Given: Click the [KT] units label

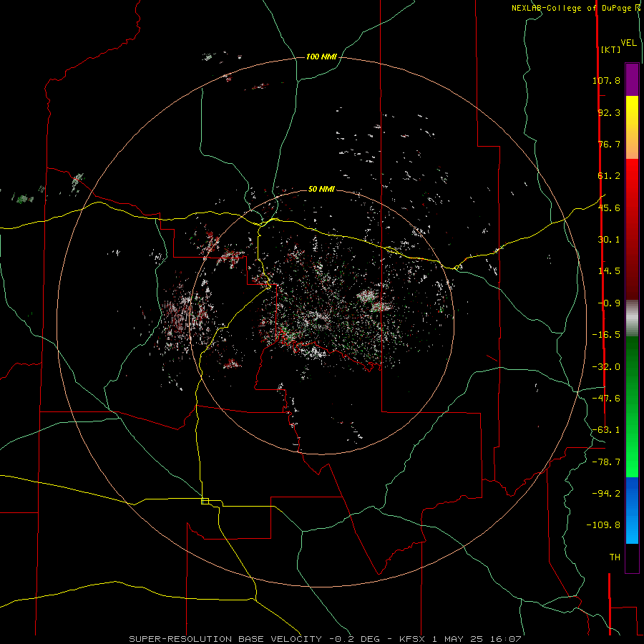Looking at the screenshot, I should pyautogui.click(x=610, y=49).
